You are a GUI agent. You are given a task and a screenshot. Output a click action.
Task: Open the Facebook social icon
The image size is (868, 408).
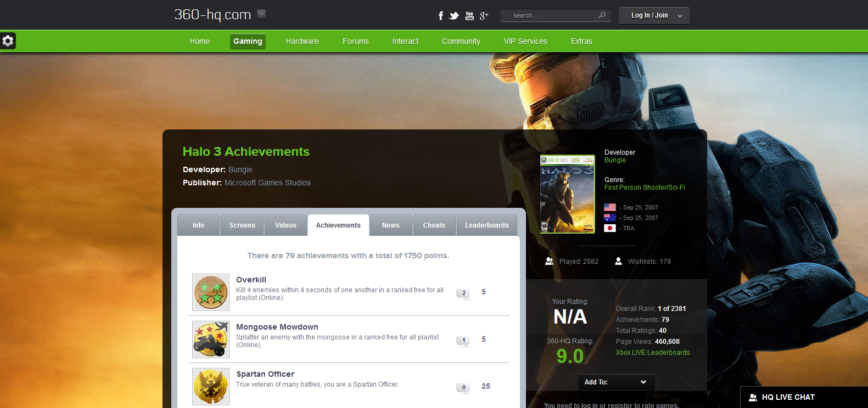tap(440, 16)
